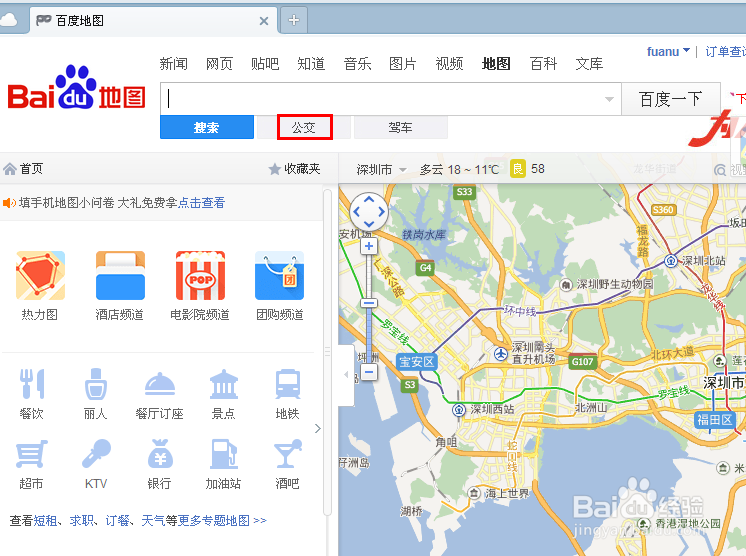Select the KTV category icon
Viewport: 746px width, 556px height.
pyautogui.click(x=96, y=454)
